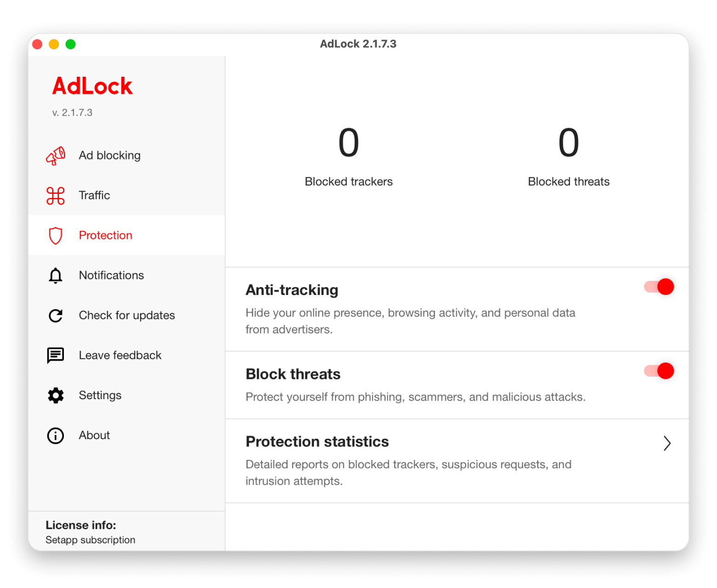Screen dimensions: 717x588
Task: Click the red AdLock logo
Action: point(92,86)
